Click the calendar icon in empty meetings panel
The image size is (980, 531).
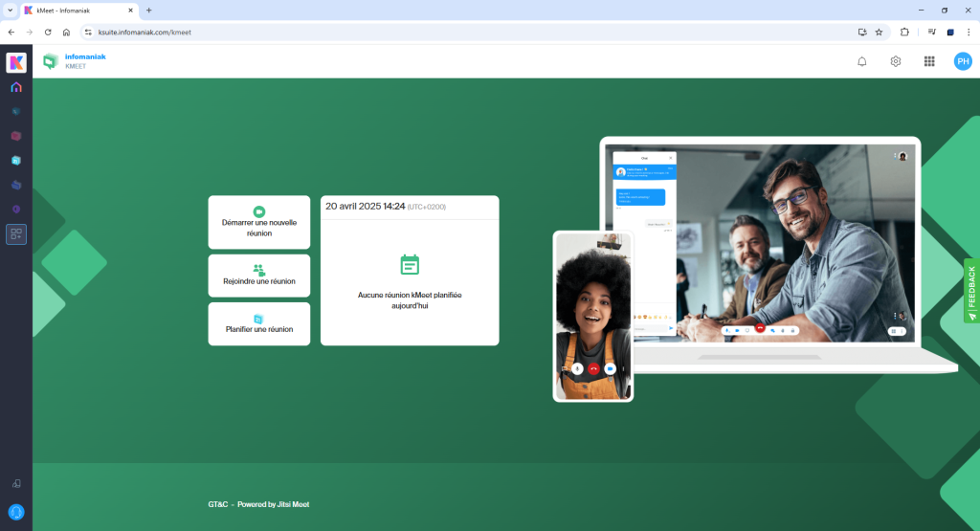click(410, 265)
